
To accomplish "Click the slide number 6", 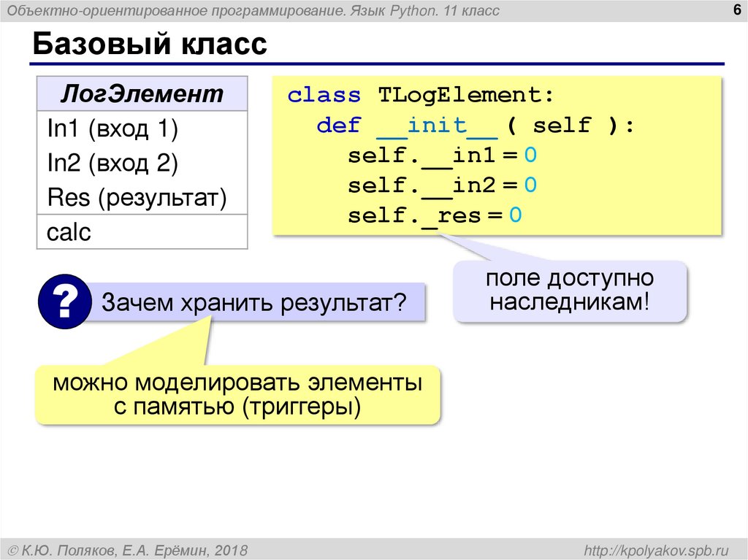I will tap(737, 9).
